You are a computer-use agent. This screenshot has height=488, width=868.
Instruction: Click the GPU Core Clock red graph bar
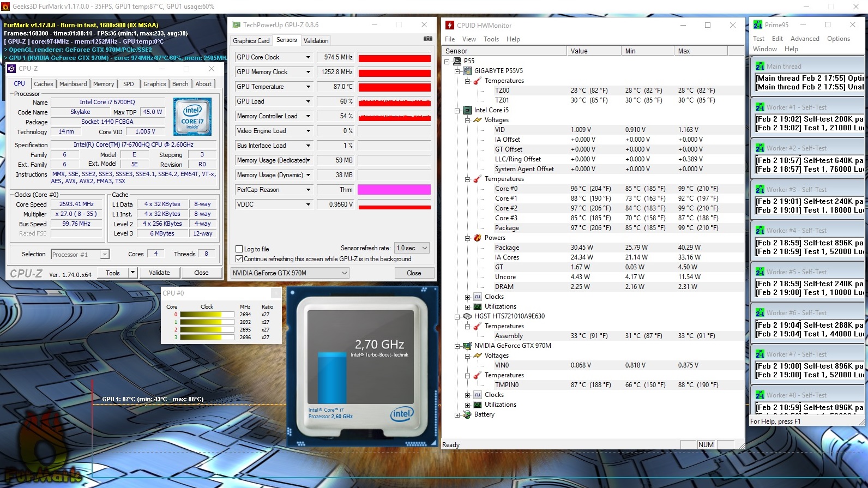click(394, 57)
